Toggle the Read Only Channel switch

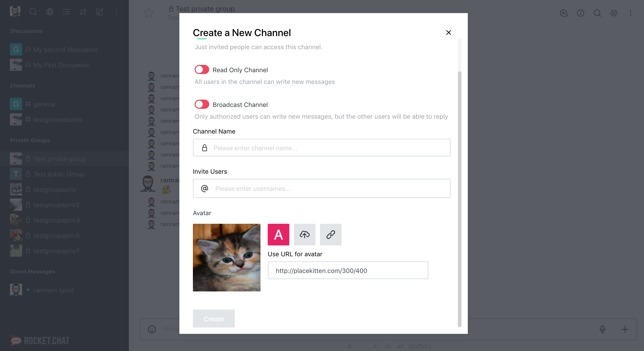202,70
